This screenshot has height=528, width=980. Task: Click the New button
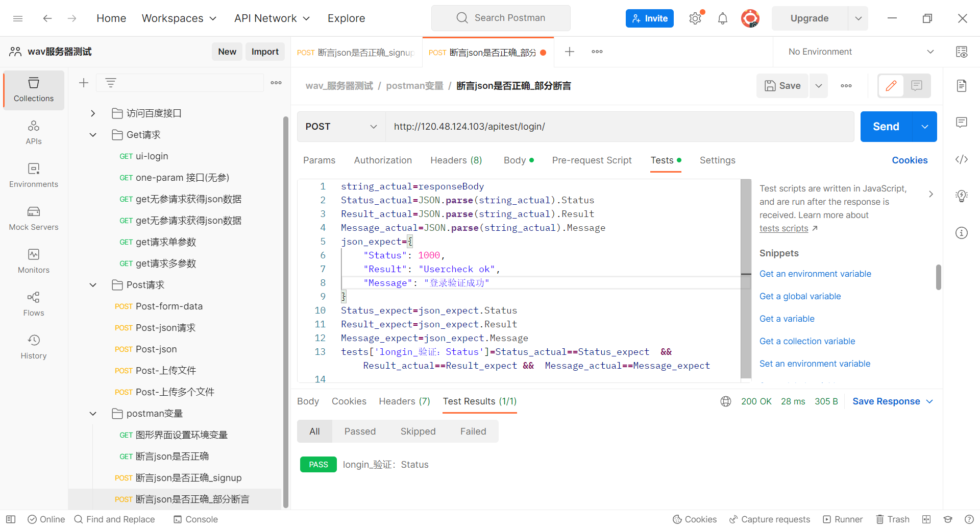coord(227,52)
